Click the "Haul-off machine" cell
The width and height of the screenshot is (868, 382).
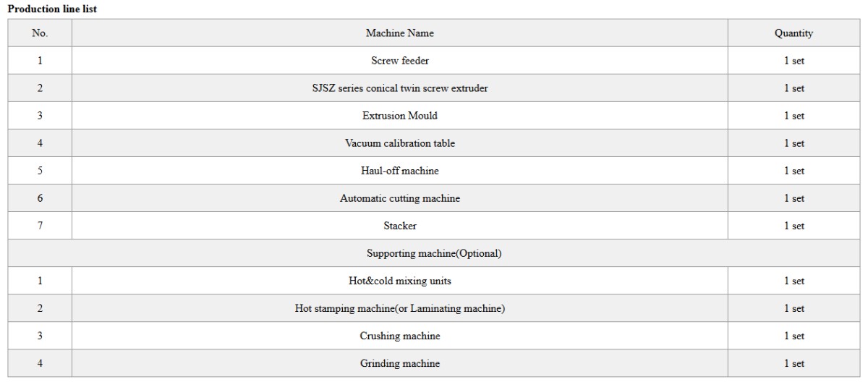point(400,171)
